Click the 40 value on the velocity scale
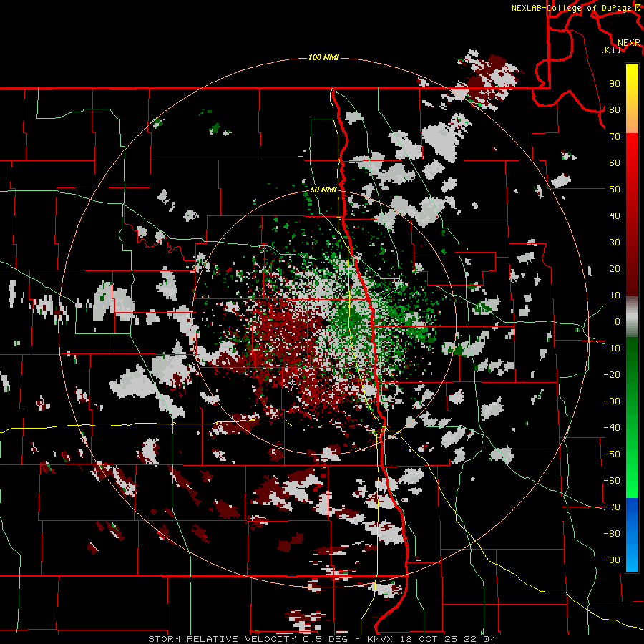 coord(615,216)
